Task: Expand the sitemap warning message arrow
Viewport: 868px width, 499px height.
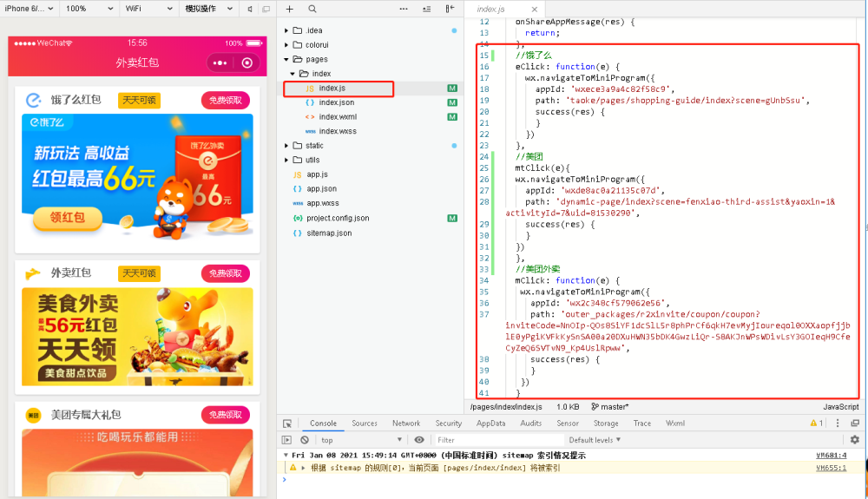Action: [303, 468]
